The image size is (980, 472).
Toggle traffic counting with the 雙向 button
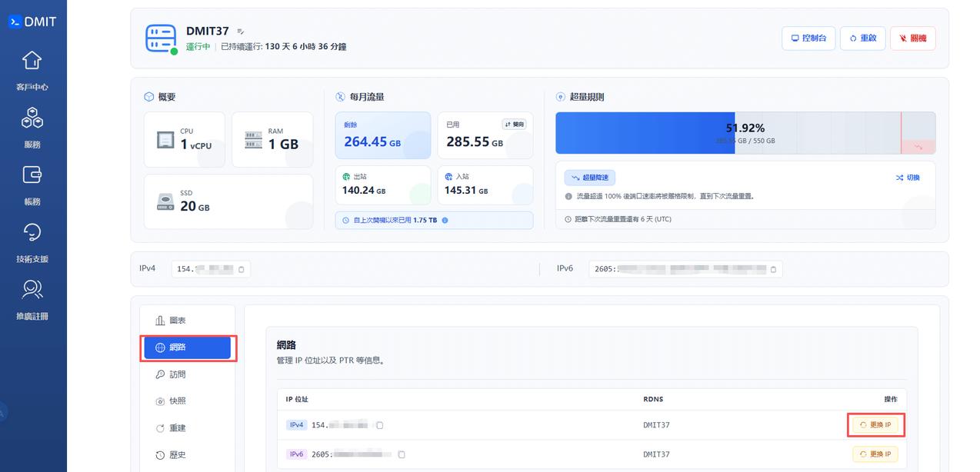pyautogui.click(x=514, y=123)
